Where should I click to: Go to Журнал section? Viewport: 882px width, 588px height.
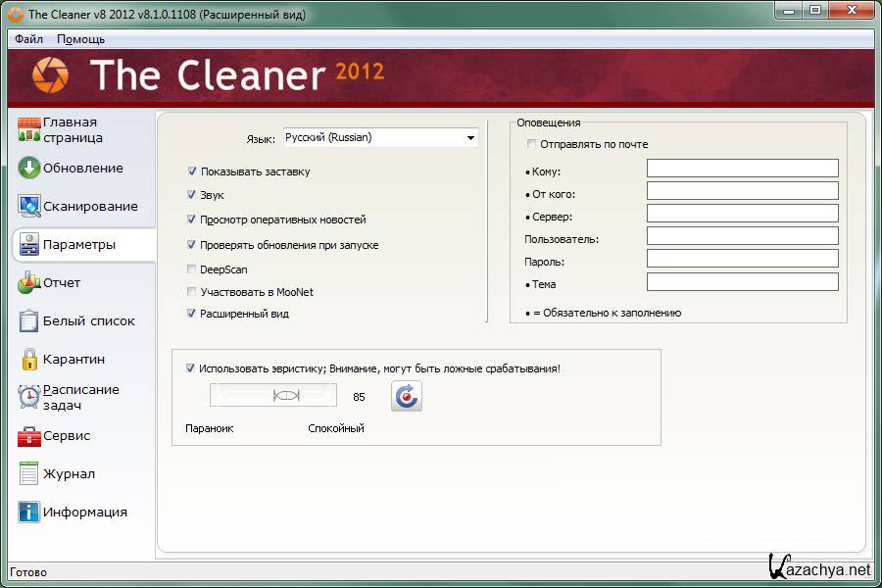pyautogui.click(x=69, y=473)
